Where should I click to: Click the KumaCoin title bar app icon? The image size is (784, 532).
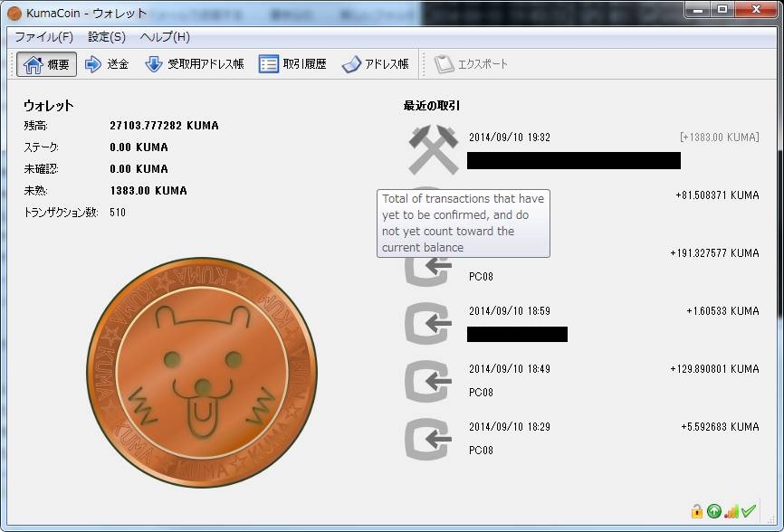pos(14,14)
